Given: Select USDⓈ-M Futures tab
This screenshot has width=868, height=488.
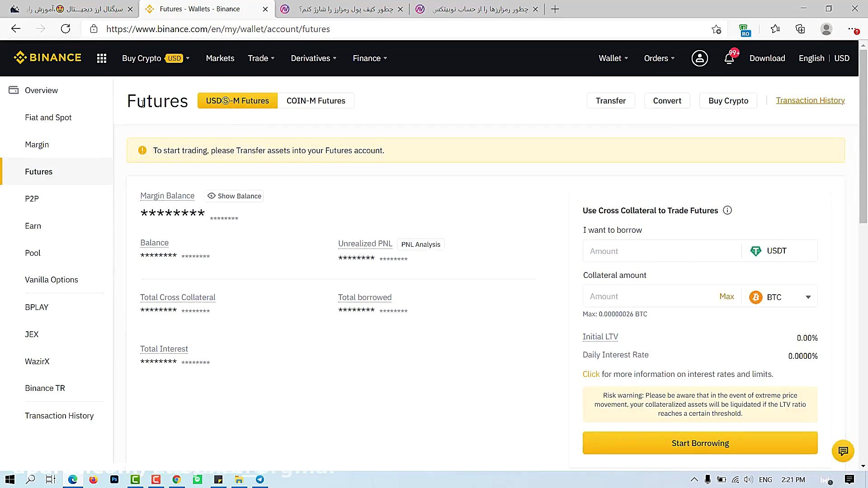Looking at the screenshot, I should point(237,101).
